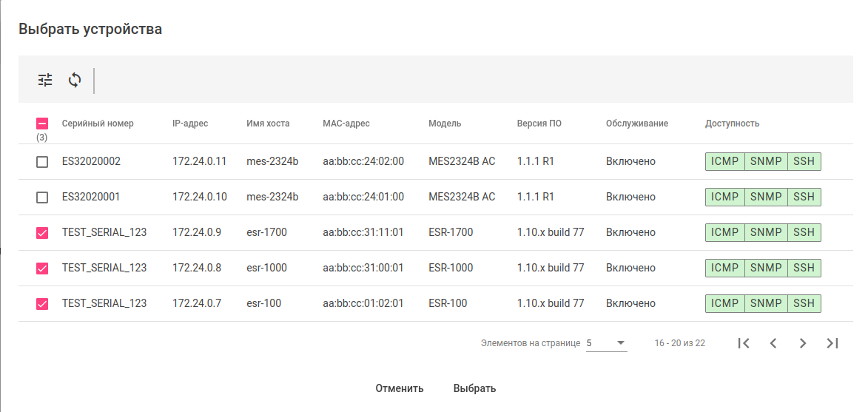Open the items-per-page dropdown
This screenshot has height=412, width=868.
[606, 343]
